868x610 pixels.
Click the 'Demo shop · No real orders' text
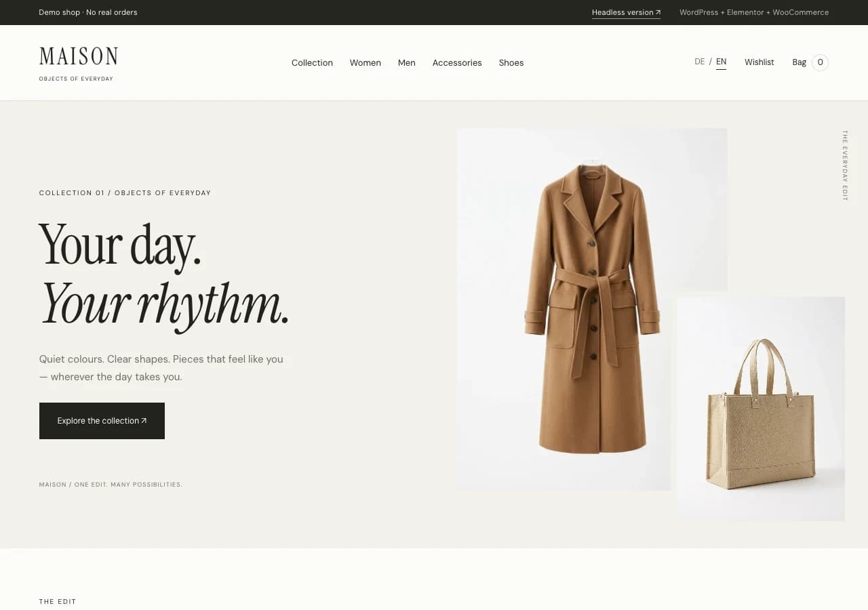(88, 12)
